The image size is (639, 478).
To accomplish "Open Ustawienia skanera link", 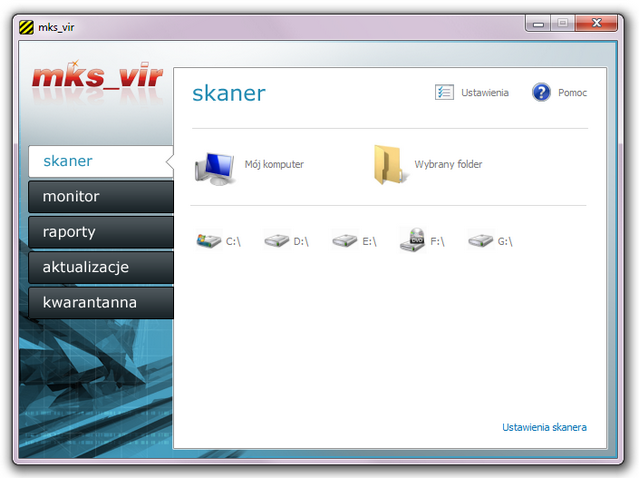I will tap(544, 427).
